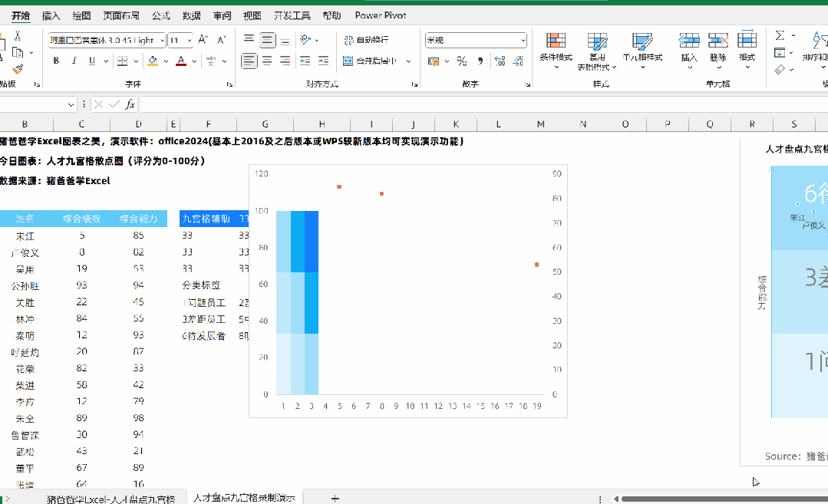The image size is (828, 504).
Task: Toggle Bold formatting
Action: 56,61
